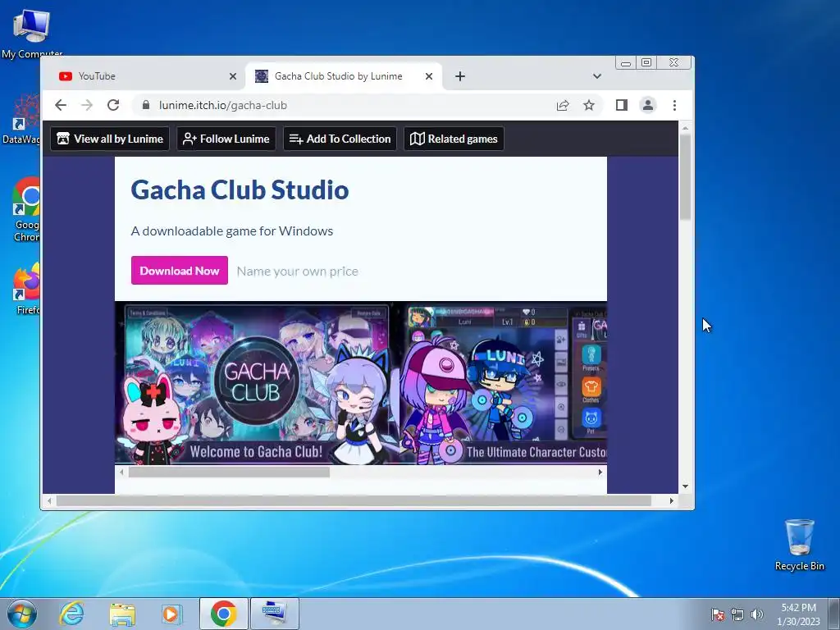Click the share page icon in address bar
The image size is (840, 630).
pyautogui.click(x=563, y=105)
